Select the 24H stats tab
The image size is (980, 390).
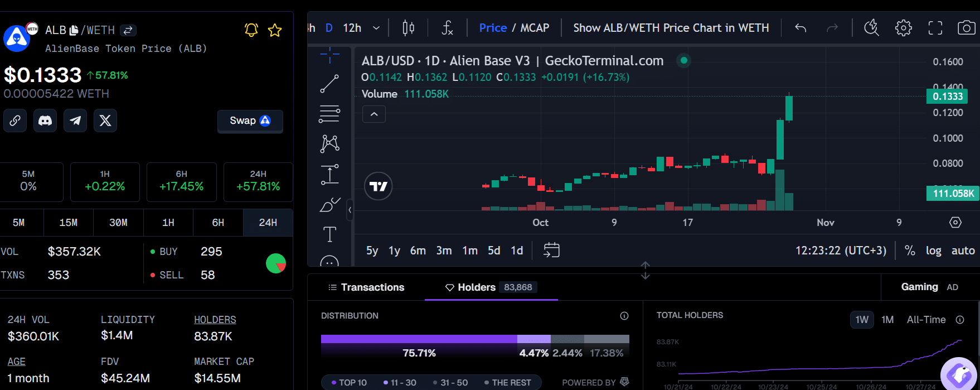point(268,223)
